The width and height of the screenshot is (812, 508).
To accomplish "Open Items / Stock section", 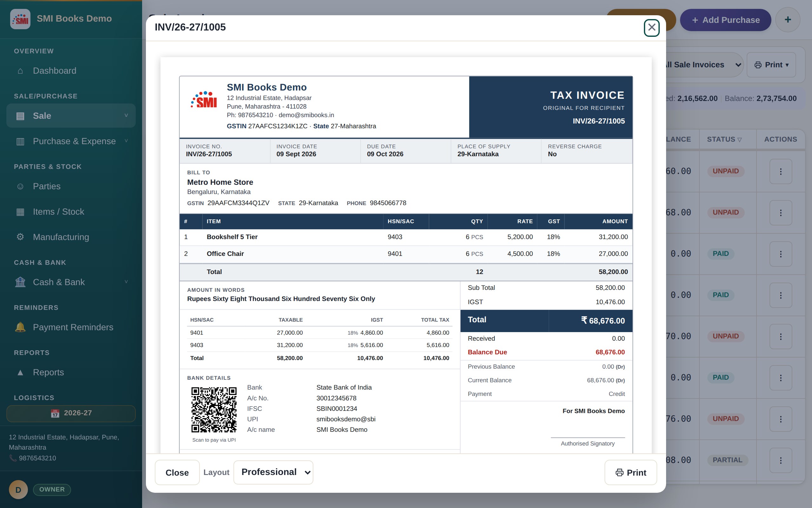I will 71,212.
